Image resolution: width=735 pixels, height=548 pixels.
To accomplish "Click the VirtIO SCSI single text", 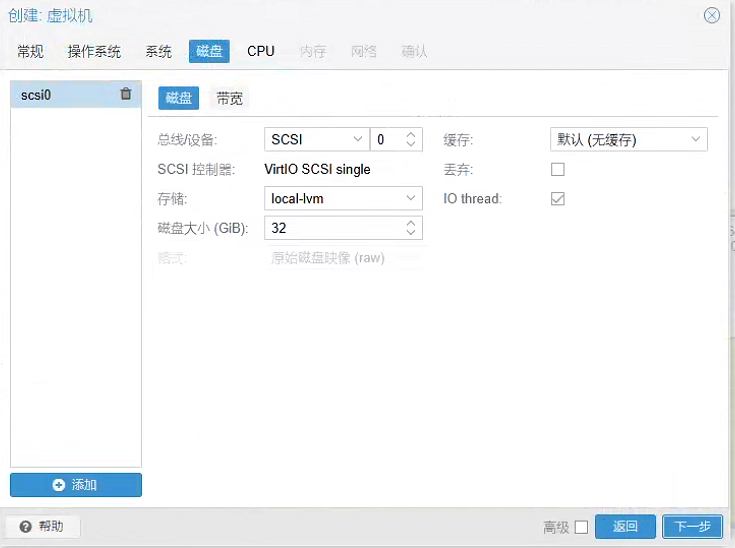I will point(317,169).
